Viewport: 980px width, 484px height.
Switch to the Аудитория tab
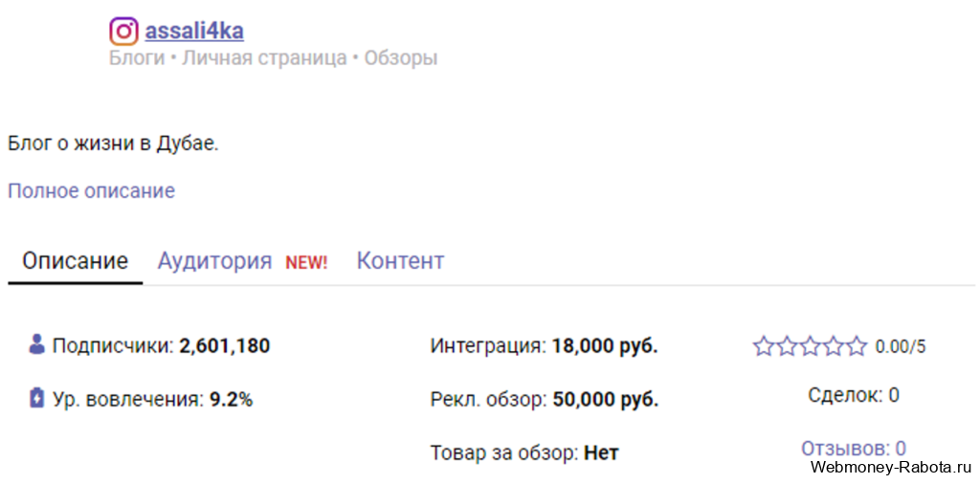pos(214,261)
